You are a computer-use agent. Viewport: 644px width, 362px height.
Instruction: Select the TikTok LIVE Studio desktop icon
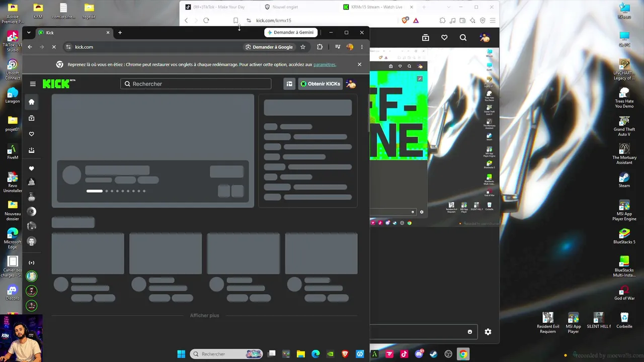(x=13, y=42)
